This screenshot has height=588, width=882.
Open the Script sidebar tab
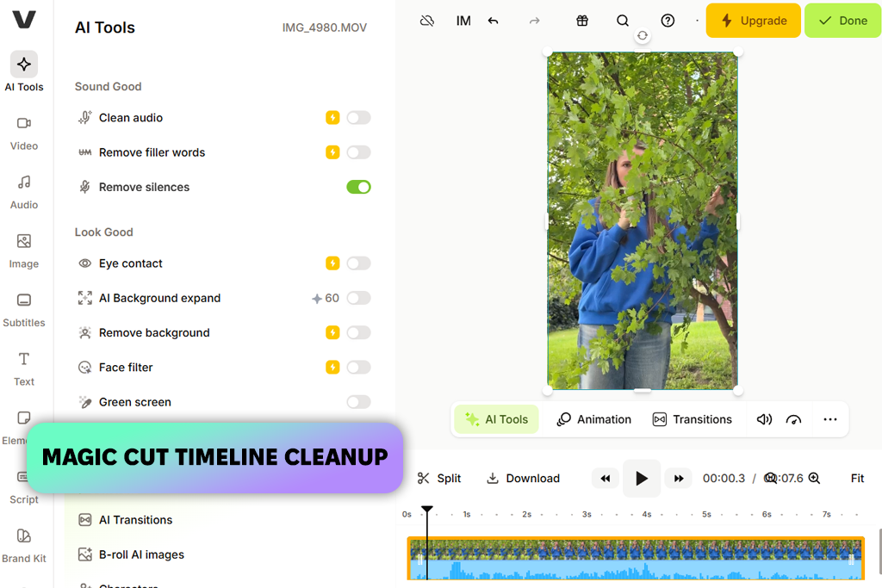pos(23,488)
